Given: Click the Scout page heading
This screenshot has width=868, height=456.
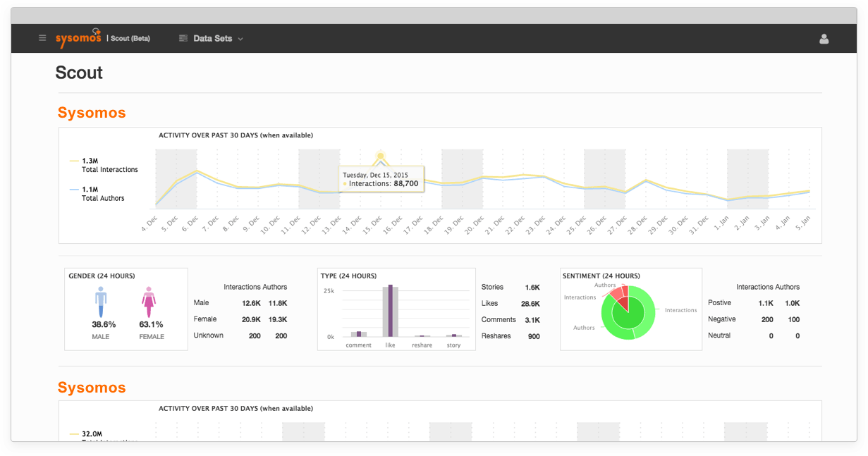Looking at the screenshot, I should [x=78, y=72].
